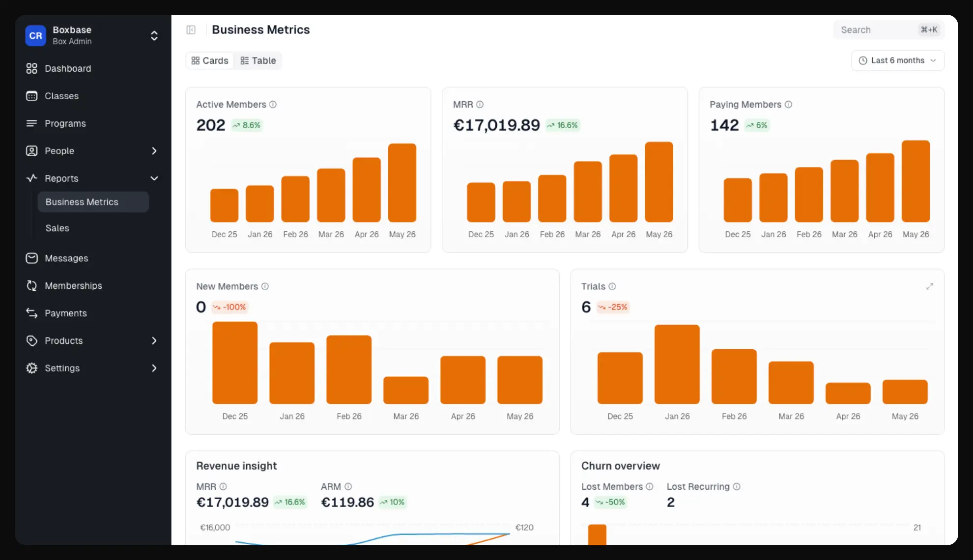Toggle the sidebar collapse icon
Screen dimensions: 973x560
pyautogui.click(x=191, y=30)
